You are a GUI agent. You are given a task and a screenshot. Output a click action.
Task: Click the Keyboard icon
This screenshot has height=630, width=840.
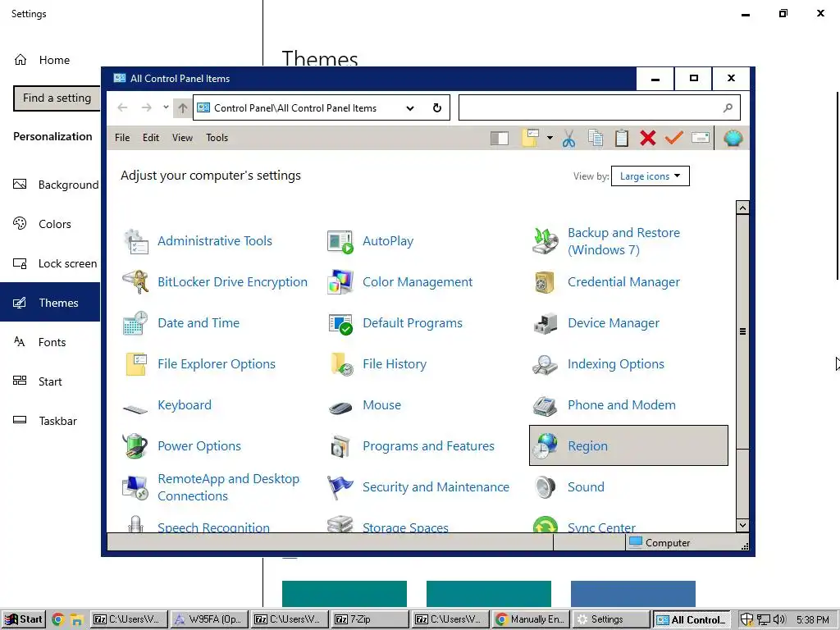click(135, 409)
